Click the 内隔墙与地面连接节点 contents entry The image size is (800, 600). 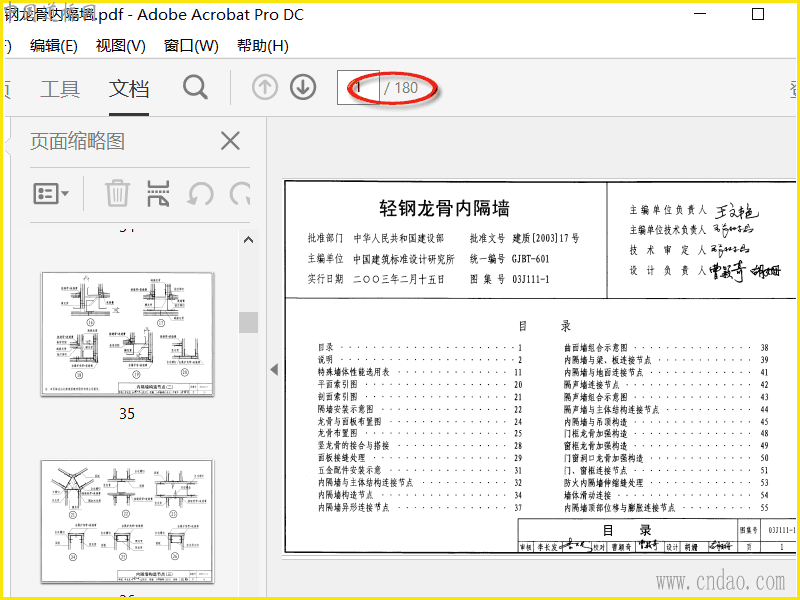604,372
